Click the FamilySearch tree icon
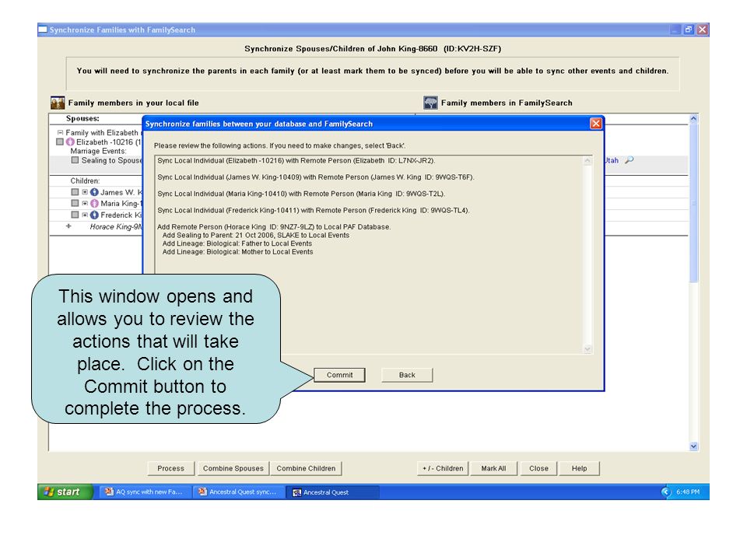 pyautogui.click(x=430, y=103)
